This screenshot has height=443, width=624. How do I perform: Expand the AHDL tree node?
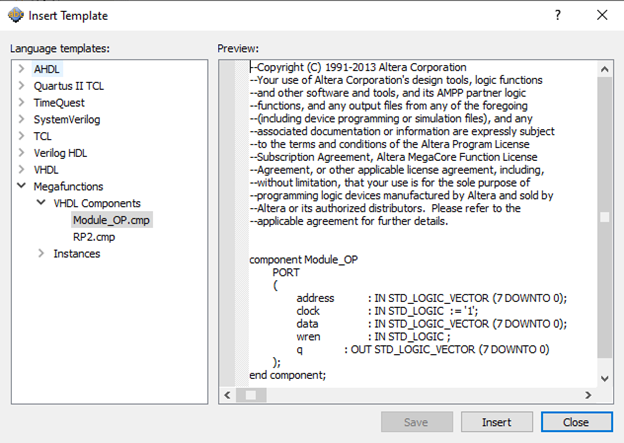22,69
